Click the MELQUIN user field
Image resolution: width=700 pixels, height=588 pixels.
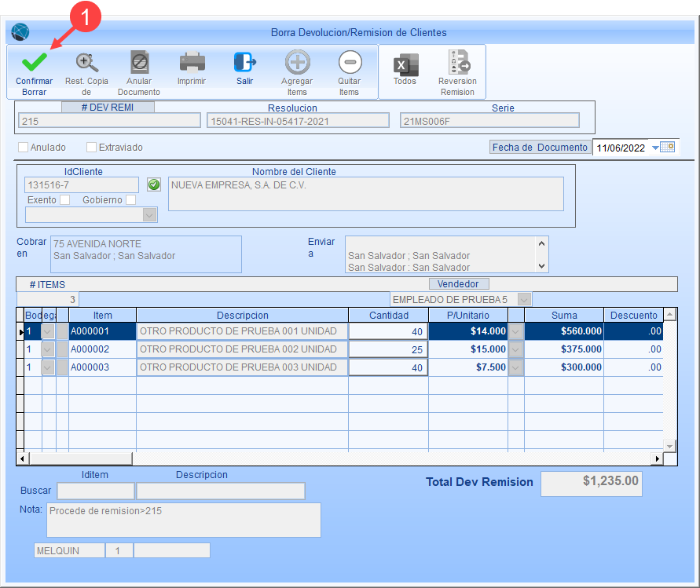(69, 550)
